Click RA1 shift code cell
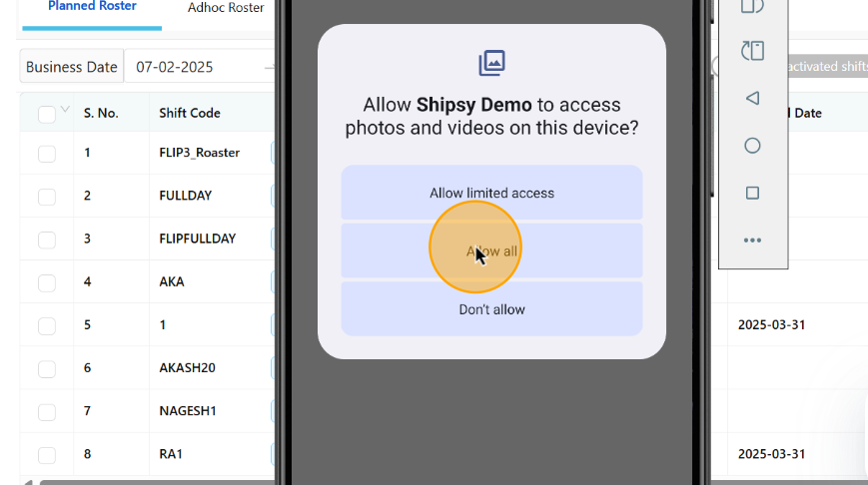The image size is (868, 485). click(171, 454)
